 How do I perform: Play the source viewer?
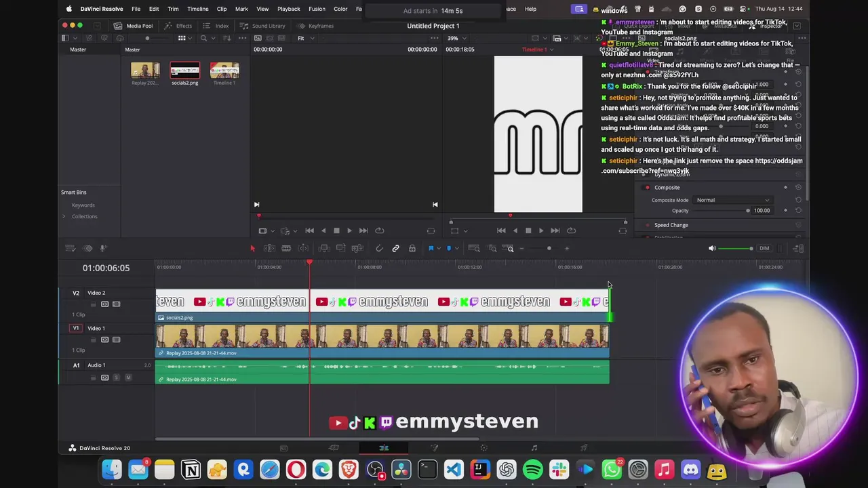(x=349, y=230)
